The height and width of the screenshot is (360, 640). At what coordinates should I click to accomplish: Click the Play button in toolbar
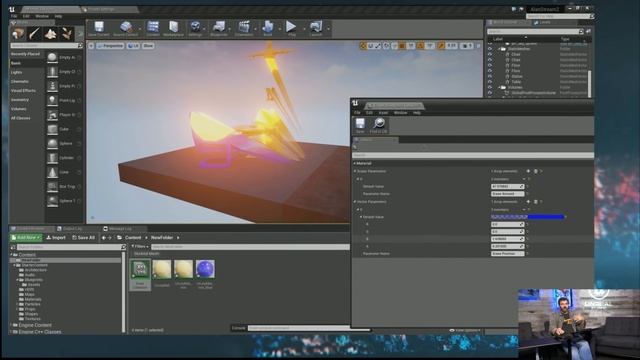click(291, 29)
